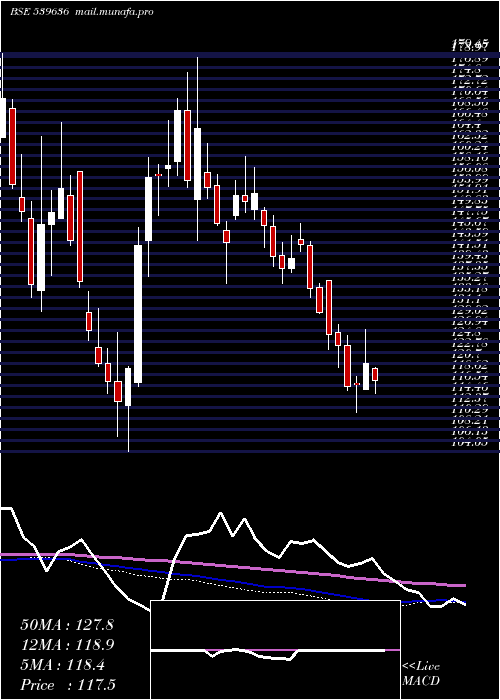The width and height of the screenshot is (500, 700).
Task: Click the '5MA : 118.4' reading
Action: tap(62, 665)
